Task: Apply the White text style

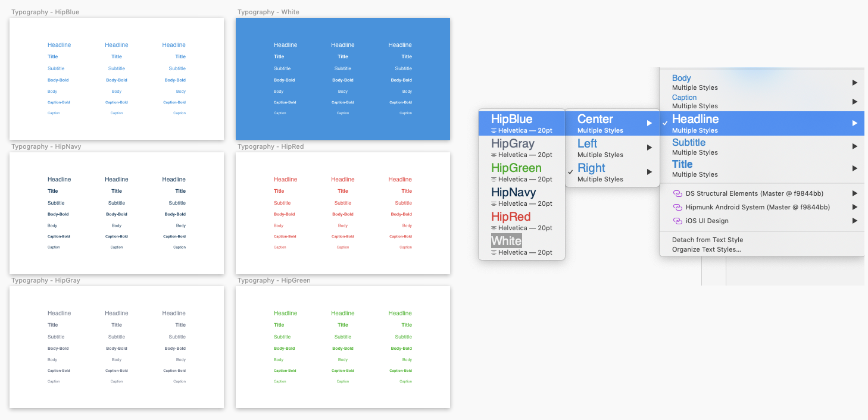Action: coord(522,245)
